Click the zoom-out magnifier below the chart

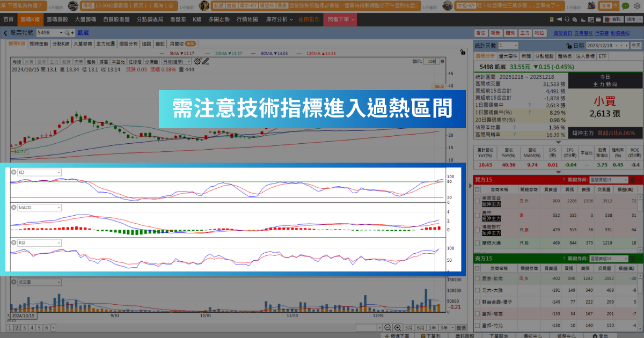click(387, 327)
